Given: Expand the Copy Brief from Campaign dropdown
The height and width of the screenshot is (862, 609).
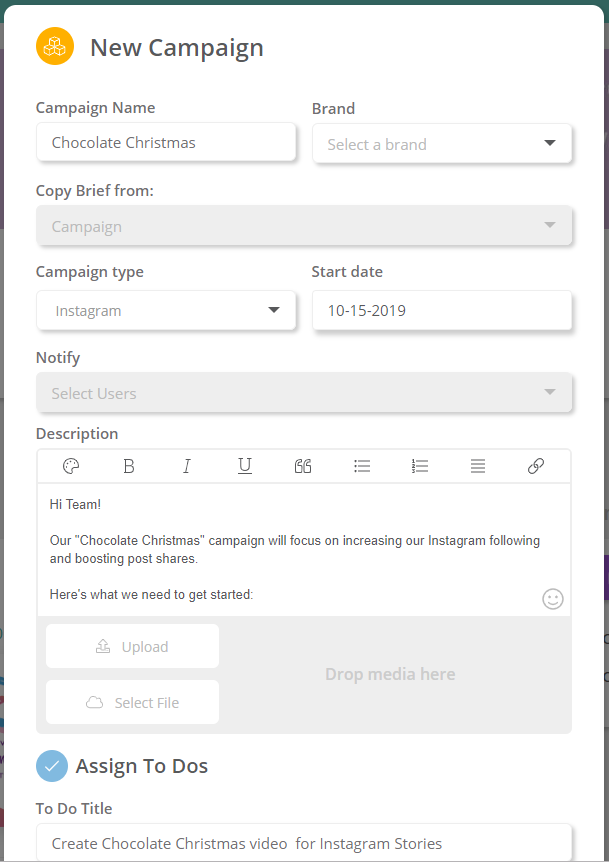Looking at the screenshot, I should tap(304, 226).
